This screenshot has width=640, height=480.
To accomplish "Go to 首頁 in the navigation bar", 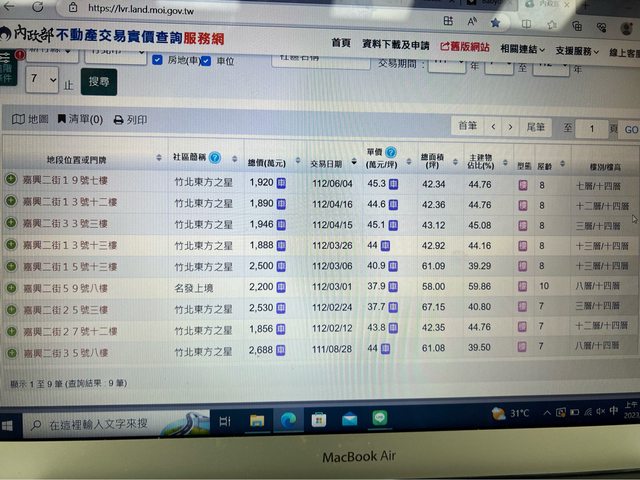I will click(x=340, y=44).
